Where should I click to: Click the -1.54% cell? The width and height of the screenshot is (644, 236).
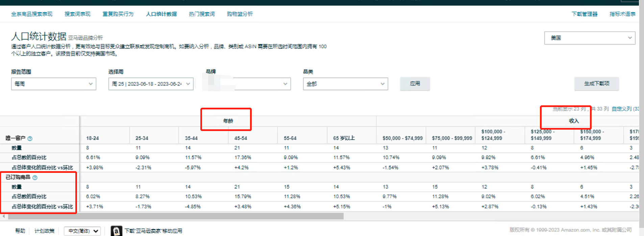[390, 168]
